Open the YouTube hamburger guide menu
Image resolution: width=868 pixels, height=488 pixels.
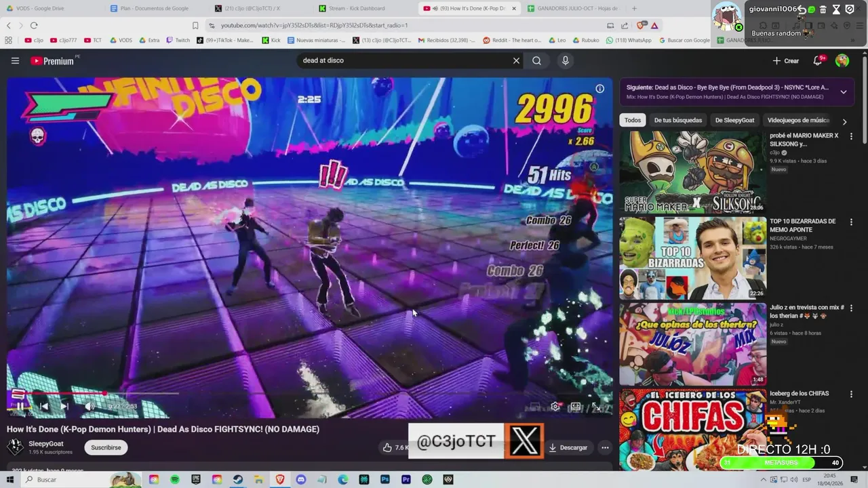15,60
